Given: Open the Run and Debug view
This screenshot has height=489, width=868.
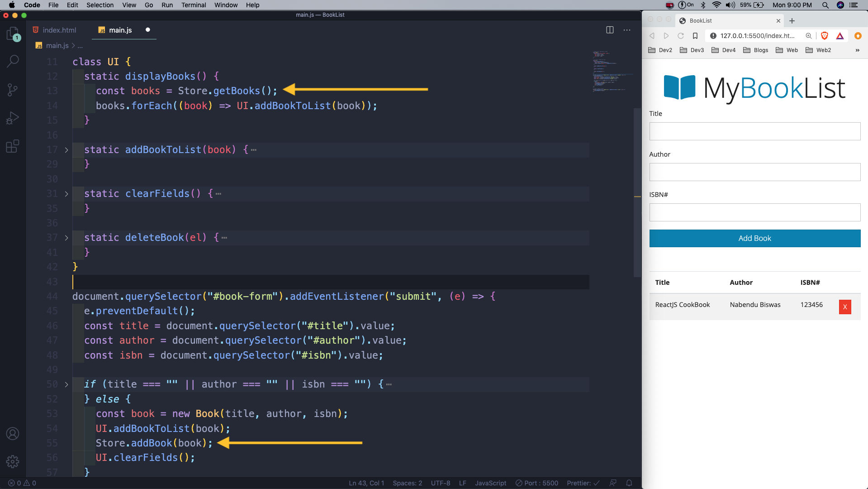Looking at the screenshot, I should point(13,118).
